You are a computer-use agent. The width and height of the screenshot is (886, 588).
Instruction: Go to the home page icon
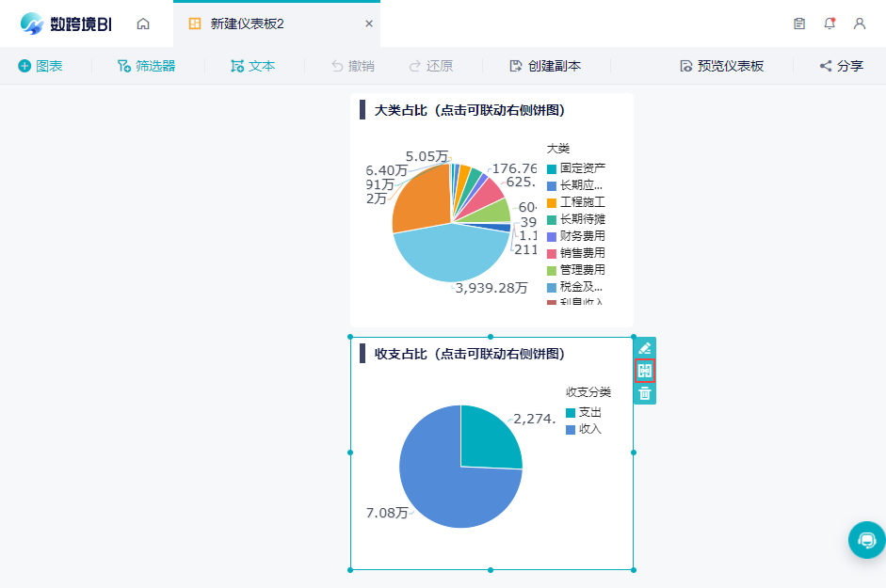(x=143, y=24)
